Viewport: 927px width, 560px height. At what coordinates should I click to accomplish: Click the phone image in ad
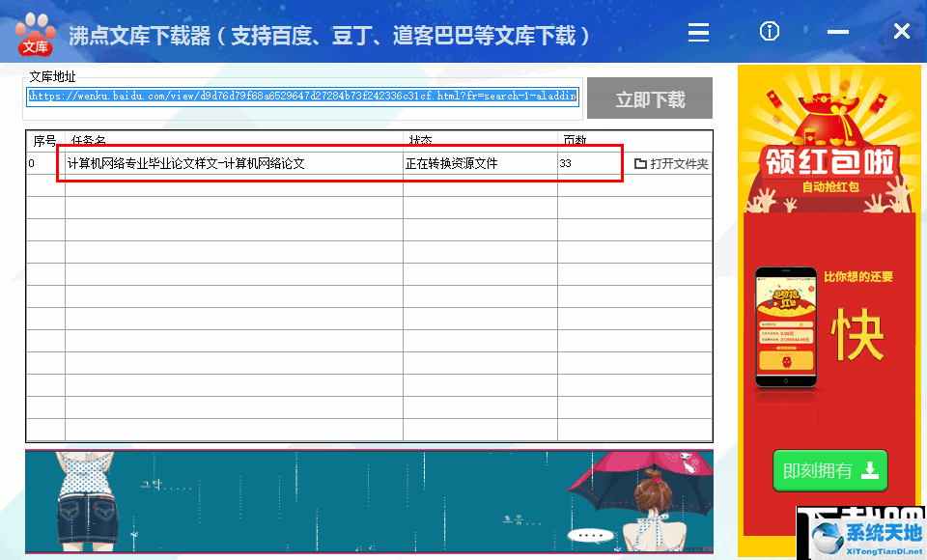(786, 327)
